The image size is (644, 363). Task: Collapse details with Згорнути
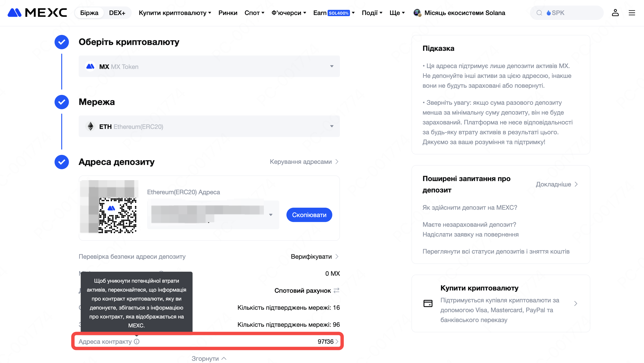coord(209,359)
